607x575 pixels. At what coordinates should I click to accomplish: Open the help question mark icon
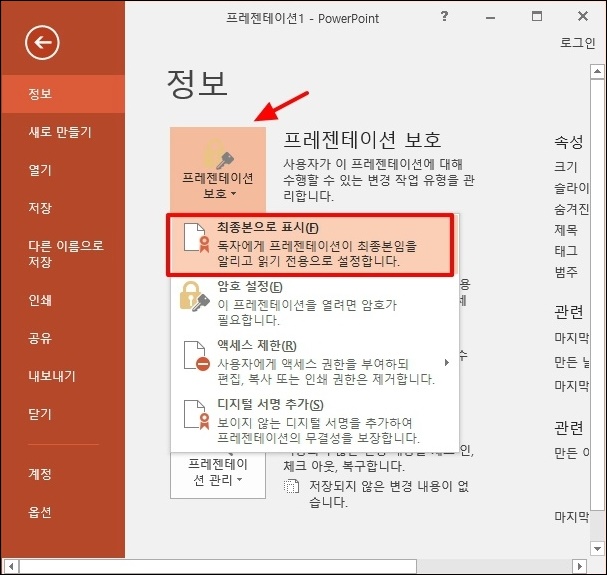444,16
